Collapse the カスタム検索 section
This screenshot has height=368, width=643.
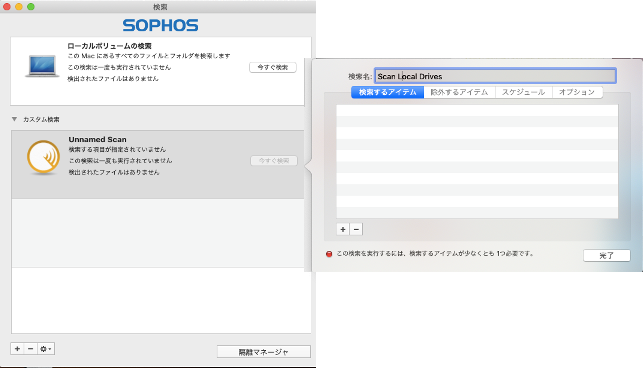pos(14,119)
